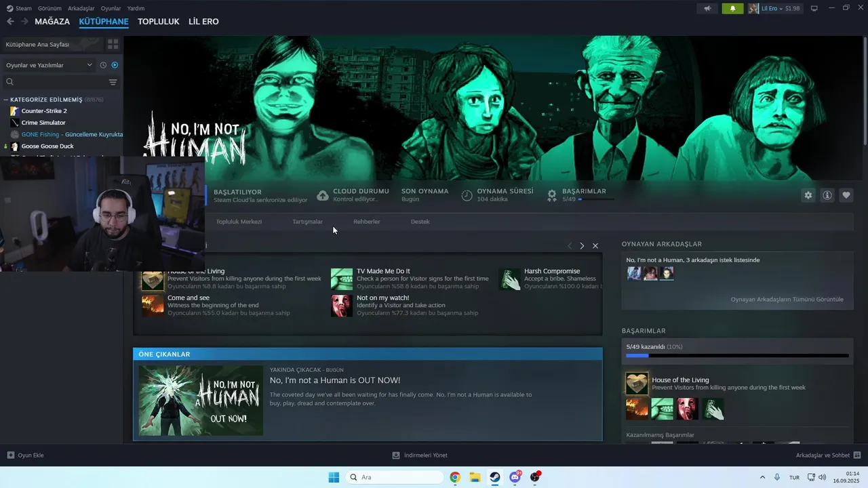The width and height of the screenshot is (868, 488).
Task: Open the Yardım menu
Action: [136, 8]
